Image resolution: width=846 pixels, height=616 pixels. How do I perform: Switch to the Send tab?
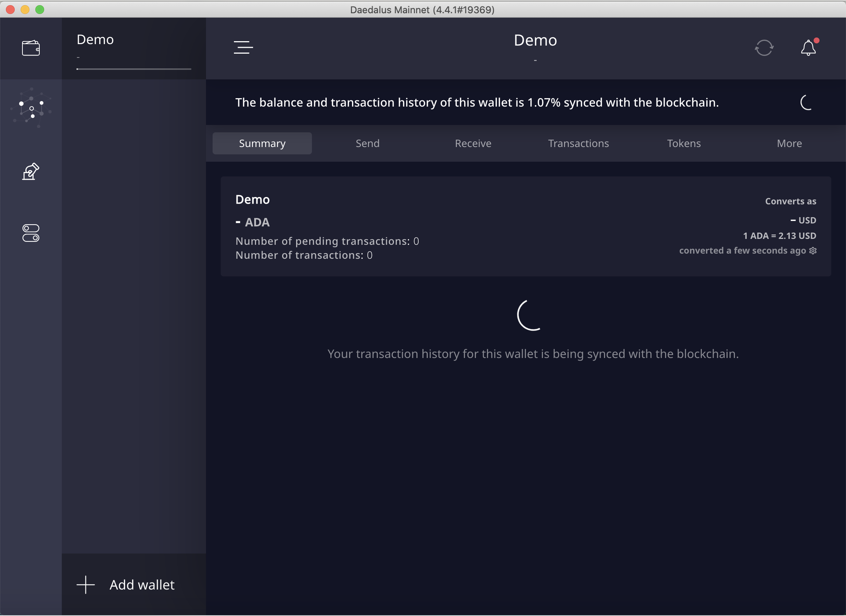click(x=367, y=144)
